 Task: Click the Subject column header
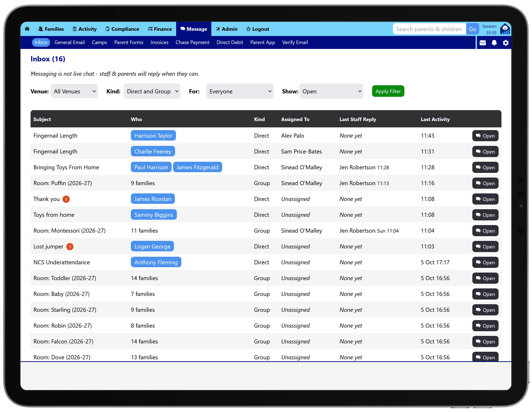42,119
